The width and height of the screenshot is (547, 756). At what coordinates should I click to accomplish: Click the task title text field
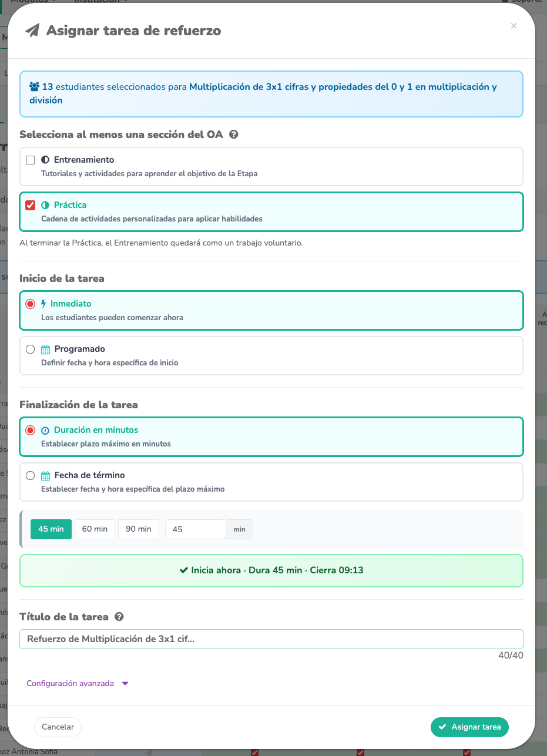coord(271,639)
